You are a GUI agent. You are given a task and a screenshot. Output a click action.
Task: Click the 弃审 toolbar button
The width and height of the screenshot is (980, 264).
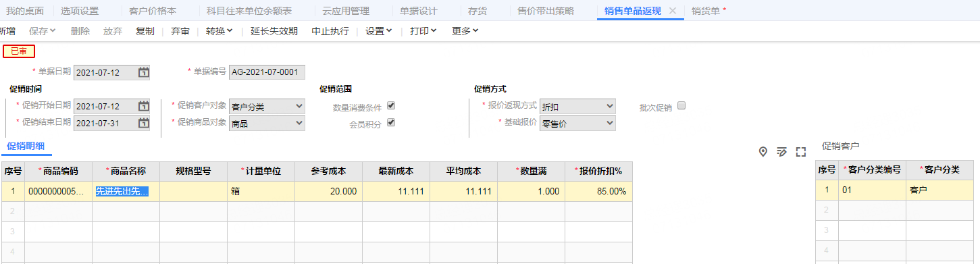coord(180,31)
